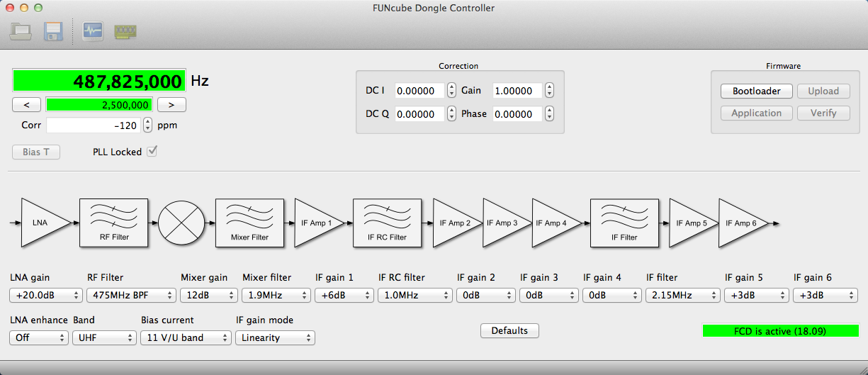The width and height of the screenshot is (868, 375).
Task: Open LNA enhance Off dropdown
Action: tap(39, 338)
